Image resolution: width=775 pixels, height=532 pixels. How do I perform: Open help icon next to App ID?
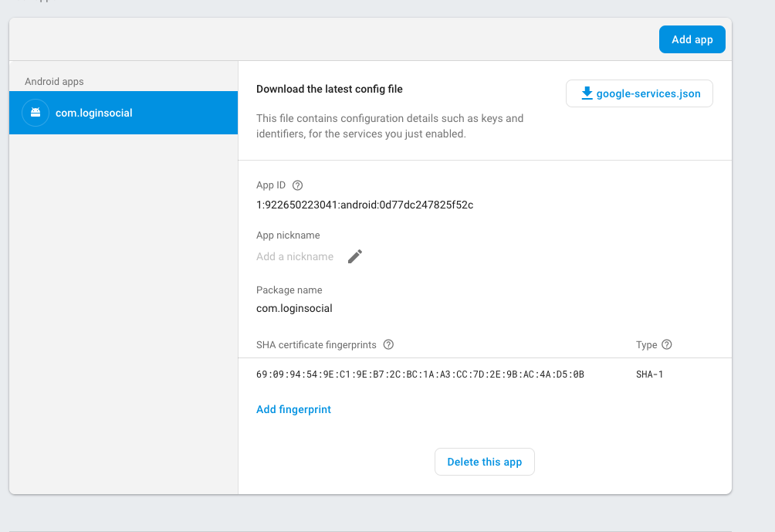click(298, 185)
